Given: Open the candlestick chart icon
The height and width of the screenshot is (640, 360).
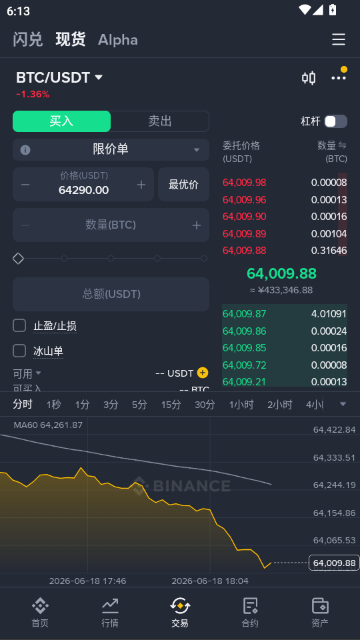Looking at the screenshot, I should pos(309,78).
